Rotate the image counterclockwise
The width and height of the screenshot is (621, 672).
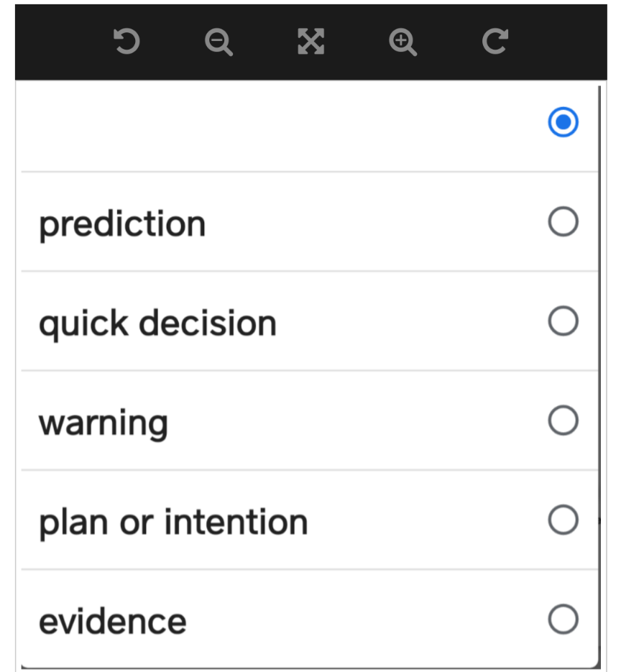(x=126, y=42)
